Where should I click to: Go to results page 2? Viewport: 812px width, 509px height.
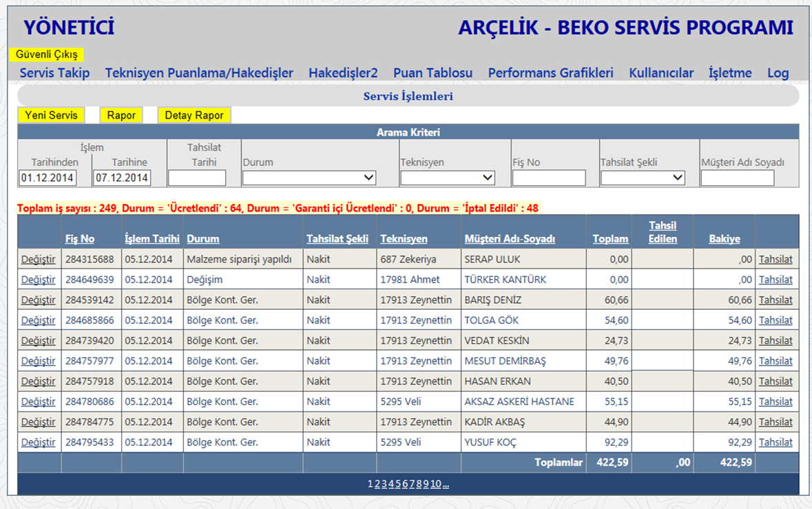377,484
